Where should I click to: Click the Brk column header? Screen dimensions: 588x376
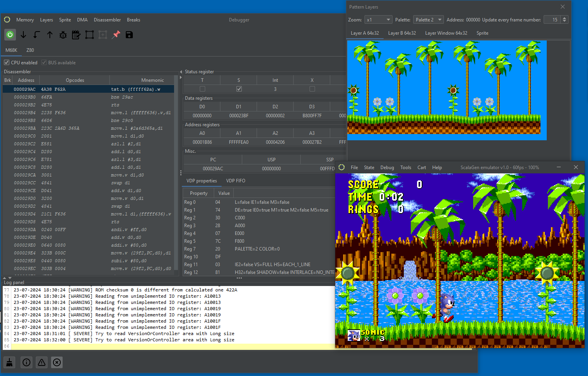click(x=7, y=80)
